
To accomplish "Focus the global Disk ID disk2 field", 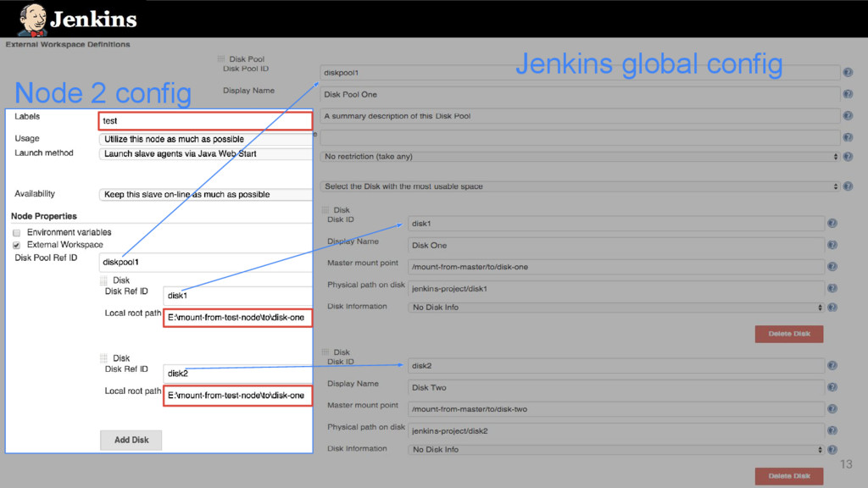I will [616, 366].
